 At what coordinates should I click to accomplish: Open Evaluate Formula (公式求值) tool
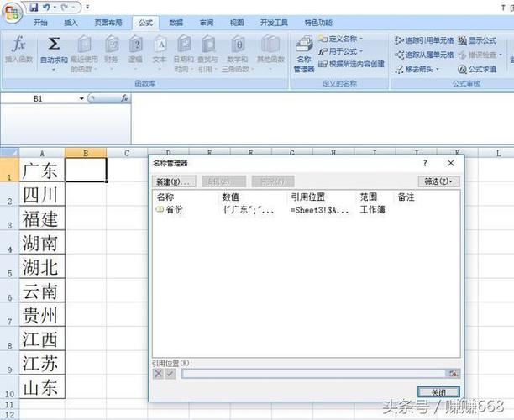tap(477, 69)
